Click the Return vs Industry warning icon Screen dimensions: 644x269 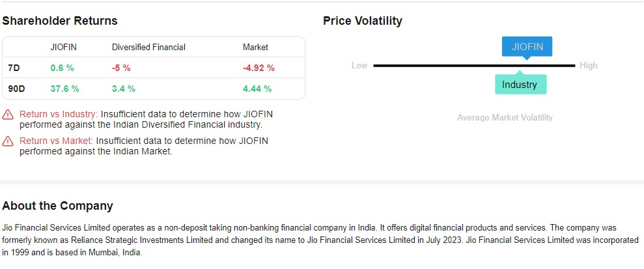pyautogui.click(x=8, y=115)
